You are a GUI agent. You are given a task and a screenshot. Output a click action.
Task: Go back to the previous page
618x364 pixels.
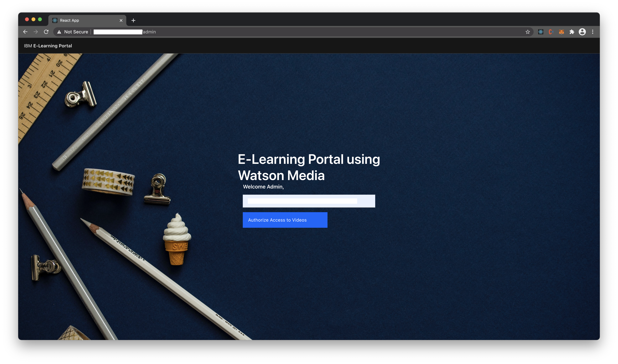pos(25,32)
